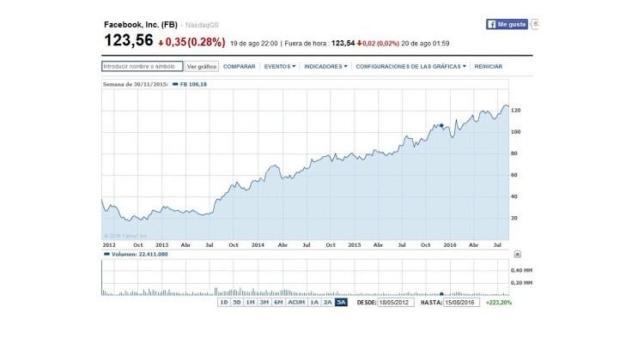Choose the 6M range button
This screenshot has height=343, width=644.
click(x=277, y=303)
